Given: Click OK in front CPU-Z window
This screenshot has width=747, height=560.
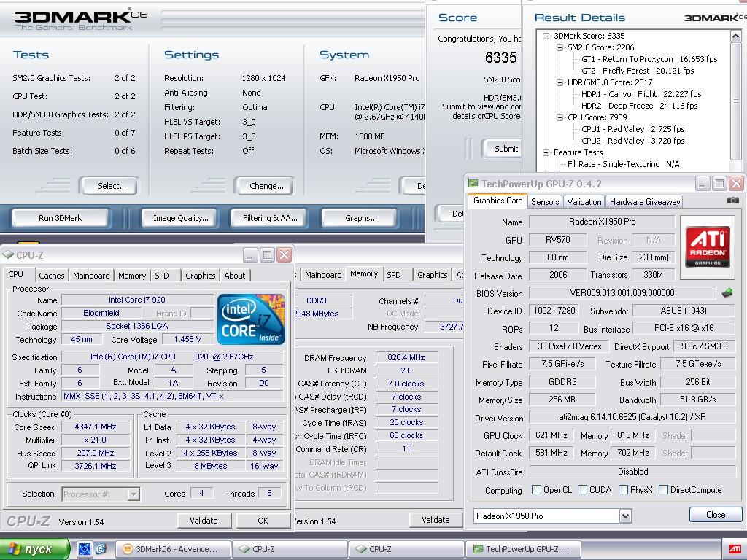Looking at the screenshot, I should click(263, 521).
